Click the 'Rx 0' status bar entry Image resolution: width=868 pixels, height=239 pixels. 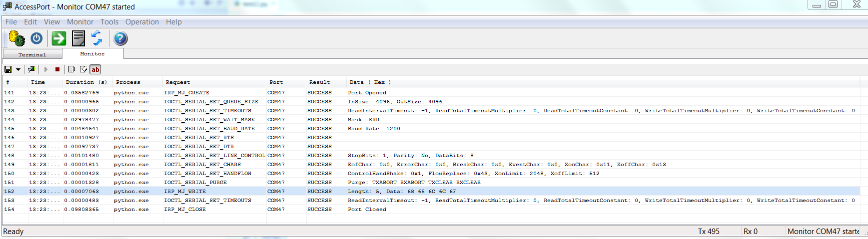[751, 232]
